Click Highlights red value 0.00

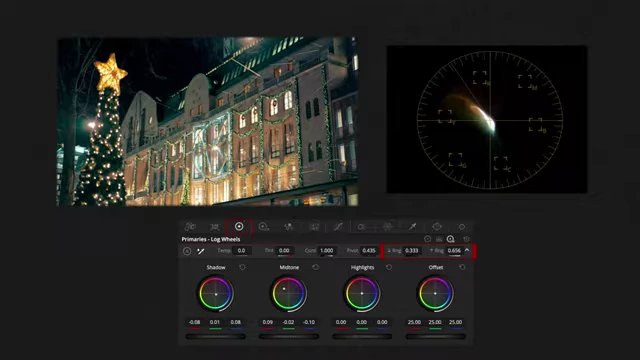pos(341,322)
